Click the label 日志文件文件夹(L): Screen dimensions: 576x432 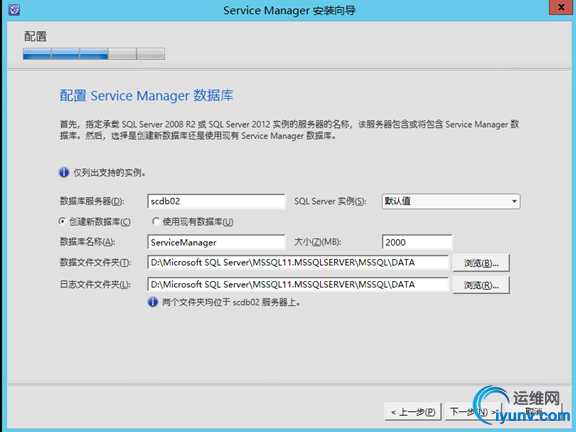96,284
